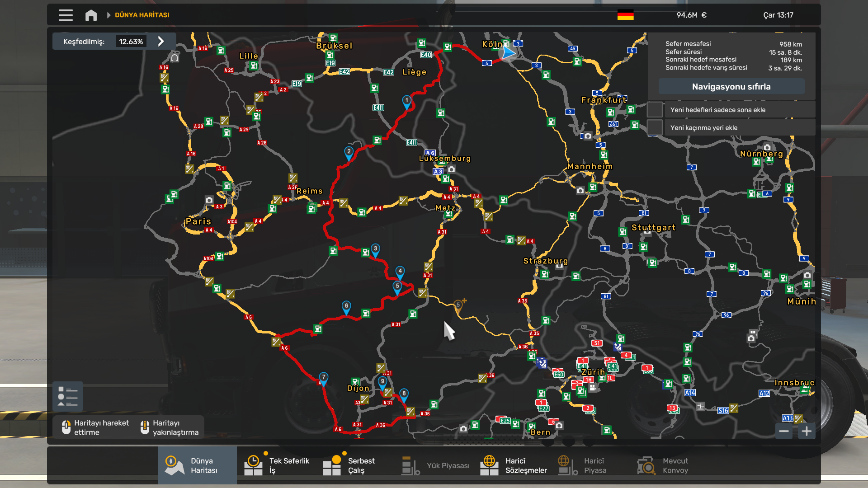Screen dimensions: 868x488
Task: Zoom in map with plus button
Action: [807, 431]
